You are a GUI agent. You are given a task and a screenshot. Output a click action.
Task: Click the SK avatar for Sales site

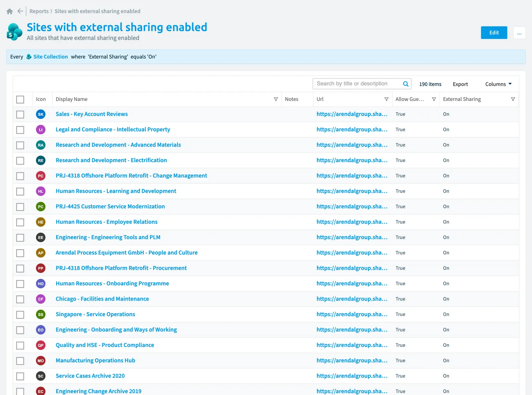pyautogui.click(x=41, y=114)
